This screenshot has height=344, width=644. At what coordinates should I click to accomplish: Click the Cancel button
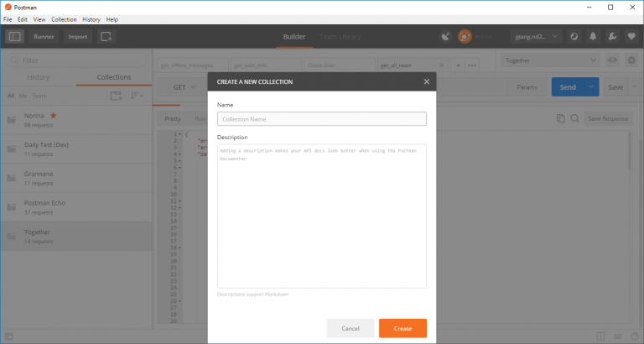[x=351, y=328]
